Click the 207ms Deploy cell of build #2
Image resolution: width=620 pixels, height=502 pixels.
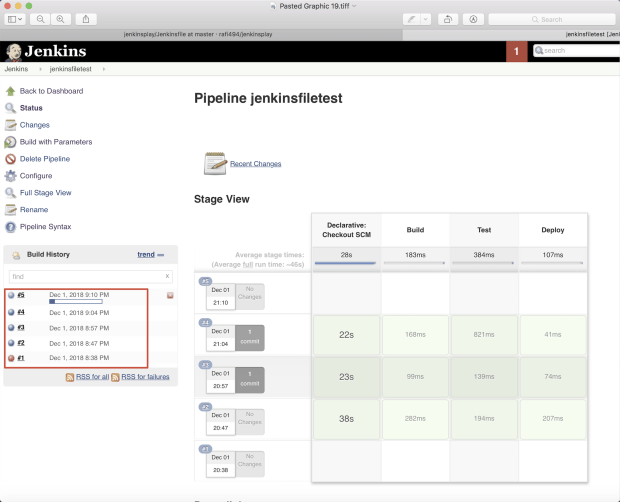(x=553, y=419)
